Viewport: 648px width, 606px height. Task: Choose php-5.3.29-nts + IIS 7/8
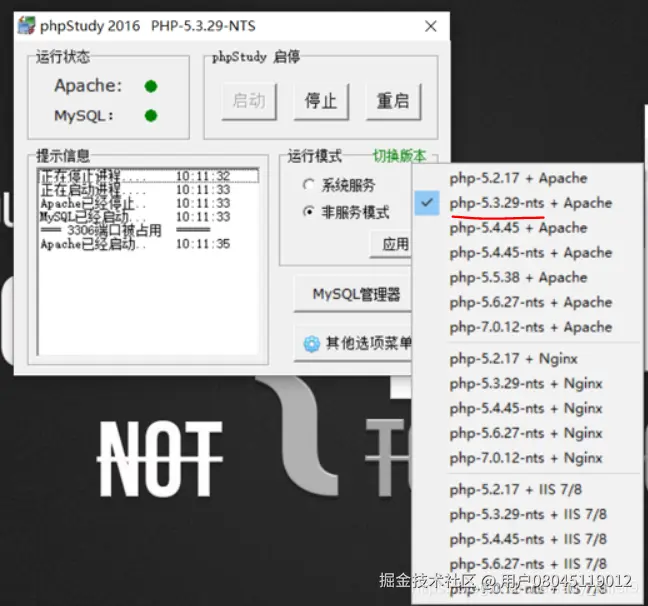(x=528, y=514)
